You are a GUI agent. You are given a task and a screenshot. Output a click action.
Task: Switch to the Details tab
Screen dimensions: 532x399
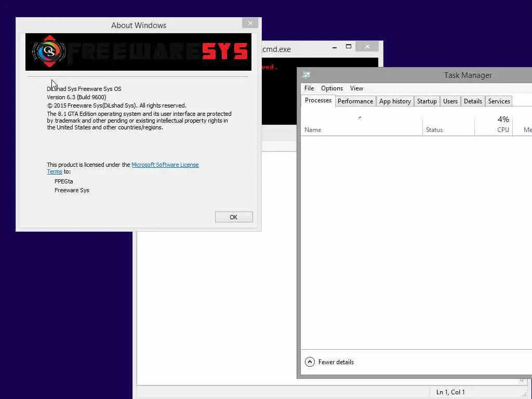pyautogui.click(x=473, y=101)
